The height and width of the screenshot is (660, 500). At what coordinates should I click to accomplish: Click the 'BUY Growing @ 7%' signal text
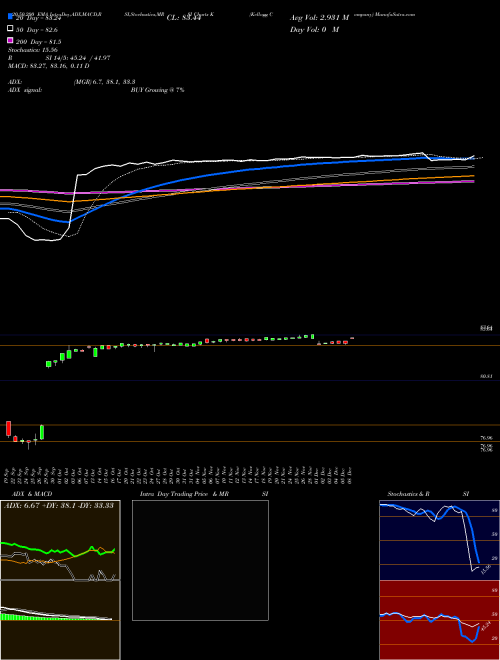click(157, 90)
